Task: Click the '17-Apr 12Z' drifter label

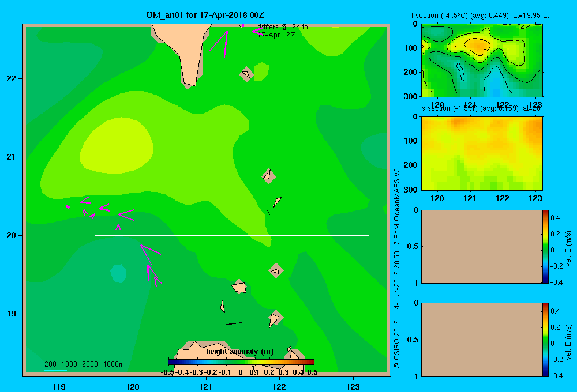Action: [x=276, y=35]
